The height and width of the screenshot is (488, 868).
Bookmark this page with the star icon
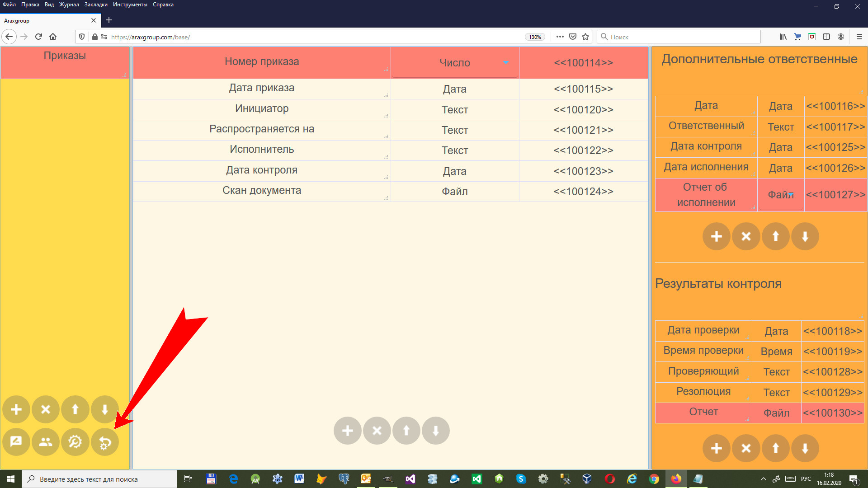point(585,37)
